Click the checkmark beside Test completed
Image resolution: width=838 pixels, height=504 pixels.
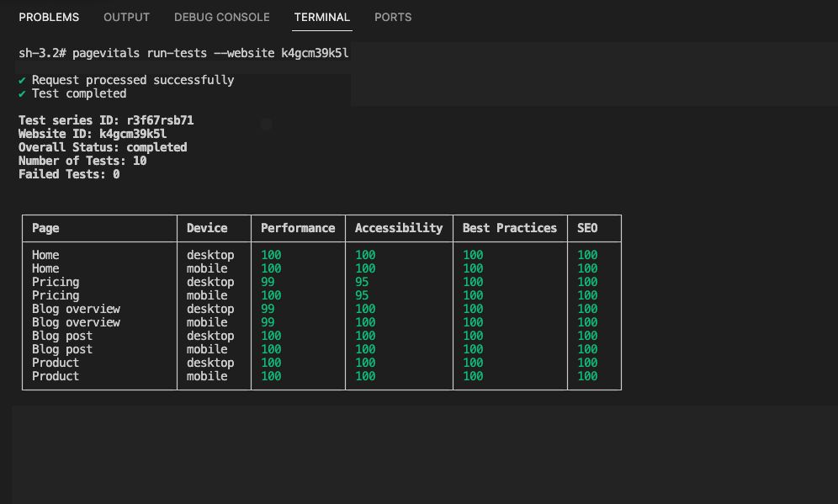tap(21, 93)
